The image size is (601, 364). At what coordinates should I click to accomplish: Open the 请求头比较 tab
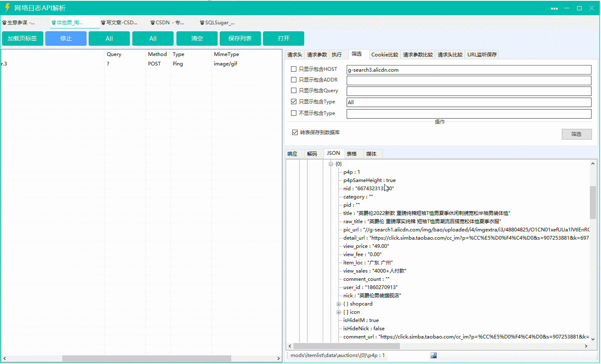[x=450, y=55]
